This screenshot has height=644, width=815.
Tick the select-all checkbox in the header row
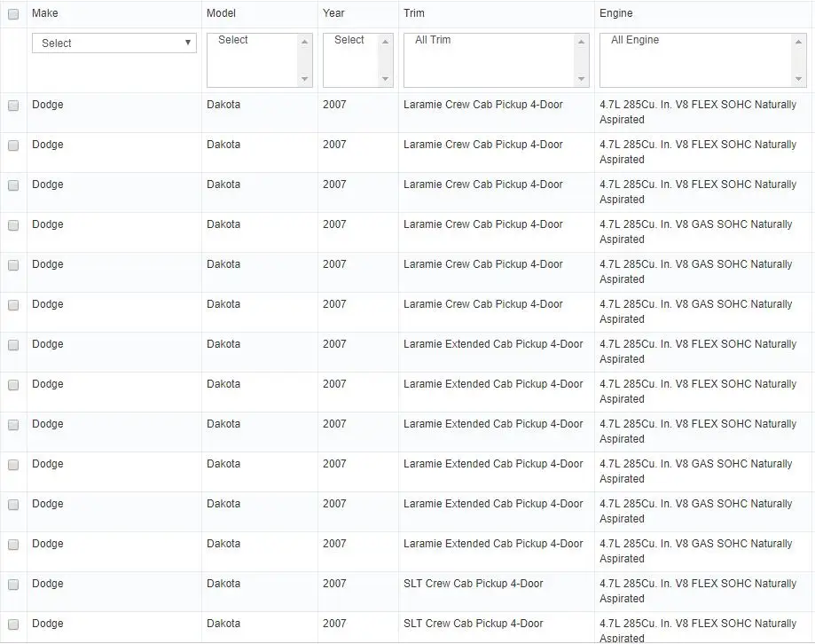(x=13, y=14)
